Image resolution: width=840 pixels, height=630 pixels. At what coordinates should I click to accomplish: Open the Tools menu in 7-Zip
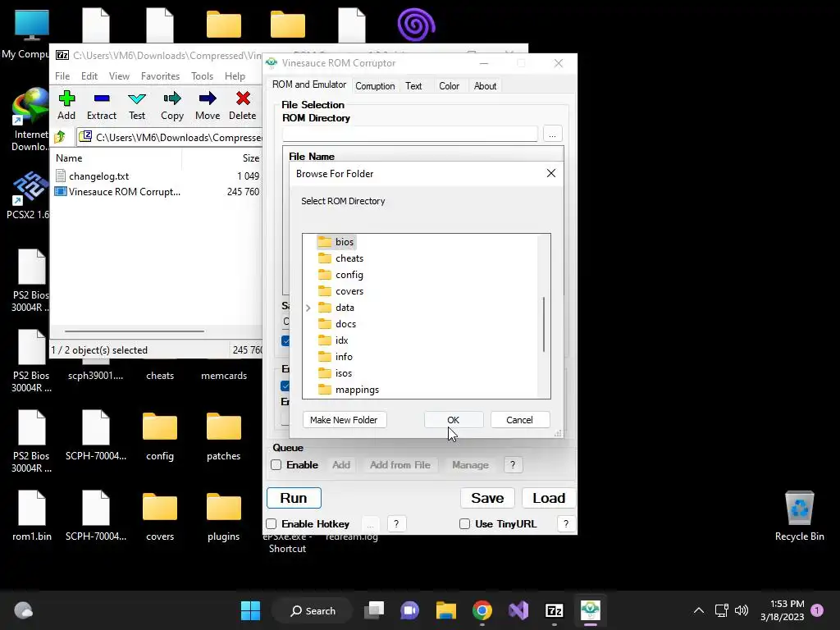(x=202, y=76)
